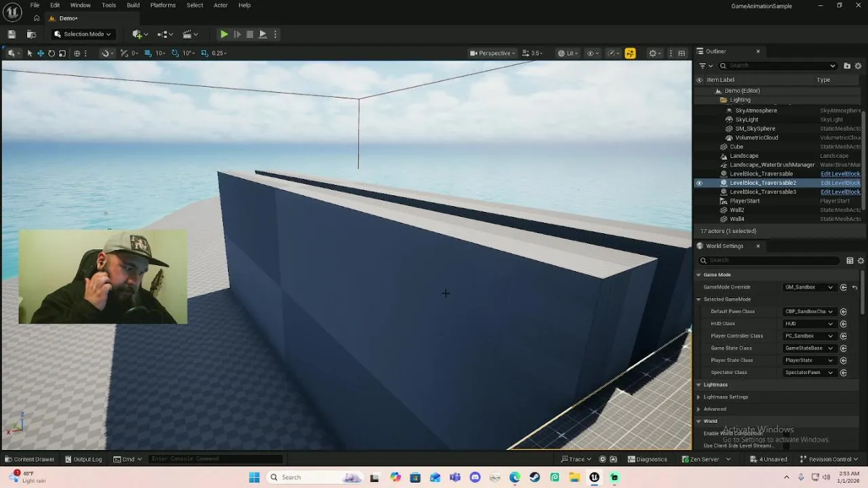The image size is (868, 488).
Task: Open the viewport layouts grid icon
Action: (682, 53)
